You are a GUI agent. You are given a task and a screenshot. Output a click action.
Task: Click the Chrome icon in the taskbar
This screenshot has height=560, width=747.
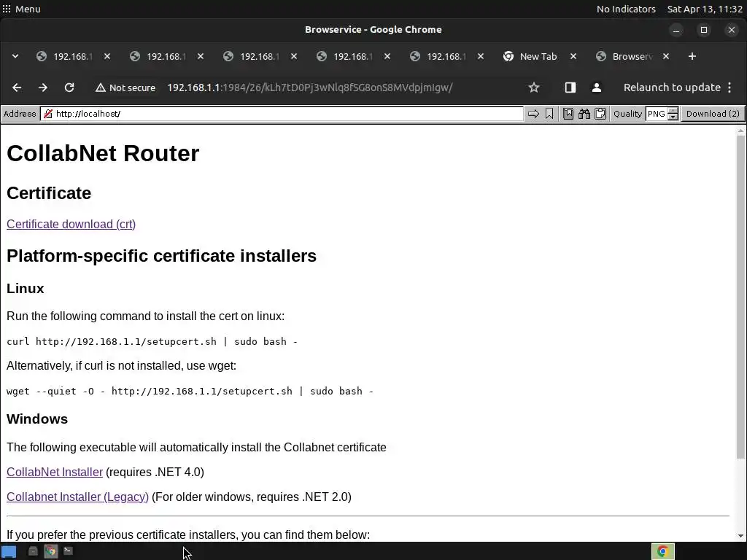[51, 551]
